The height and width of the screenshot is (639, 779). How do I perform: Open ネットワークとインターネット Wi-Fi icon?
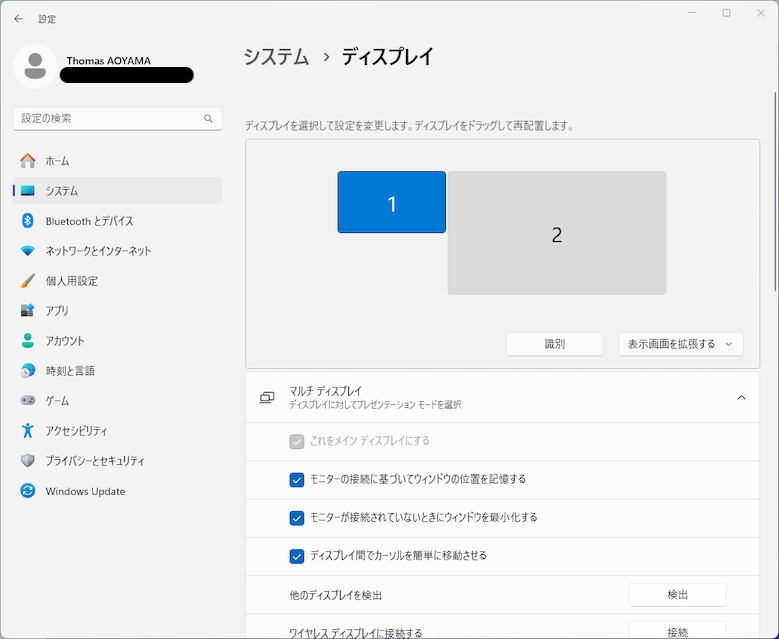coord(28,251)
